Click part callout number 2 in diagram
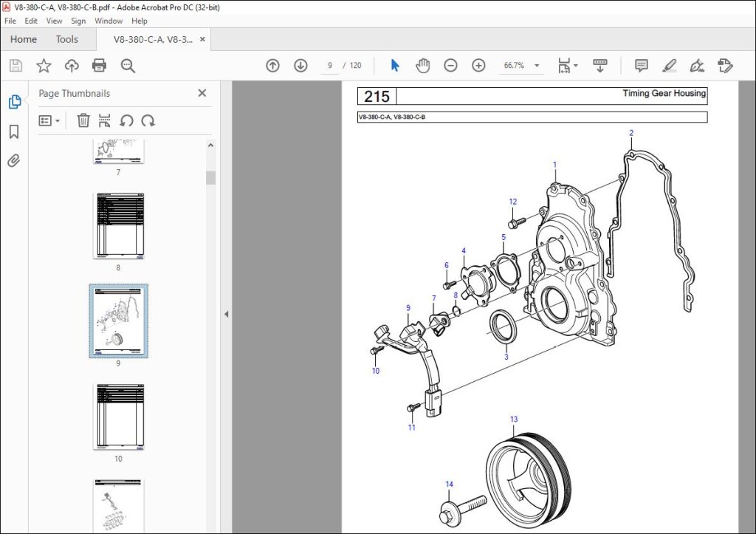Image resolution: width=756 pixels, height=534 pixels. click(631, 133)
